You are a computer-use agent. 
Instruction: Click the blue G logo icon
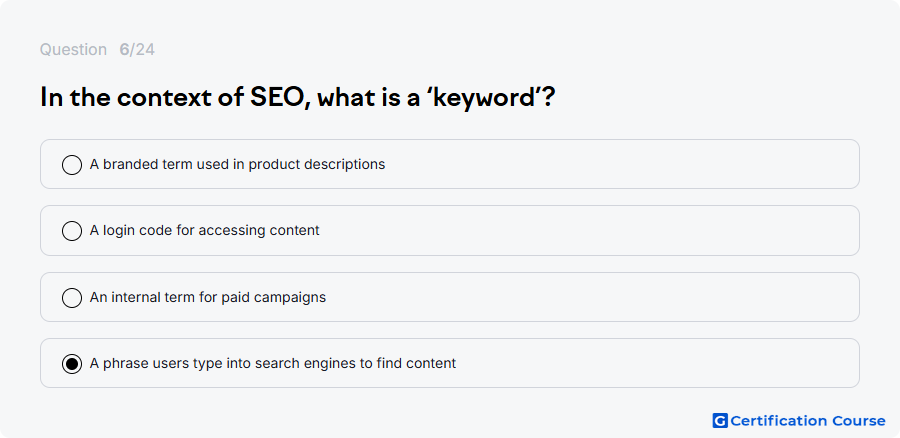(x=720, y=421)
